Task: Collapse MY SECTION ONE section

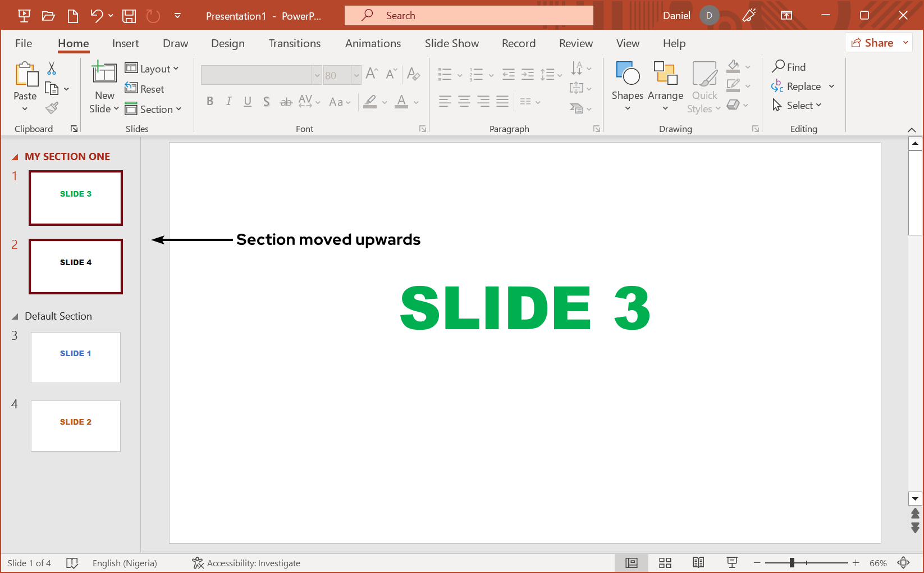Action: 15,157
